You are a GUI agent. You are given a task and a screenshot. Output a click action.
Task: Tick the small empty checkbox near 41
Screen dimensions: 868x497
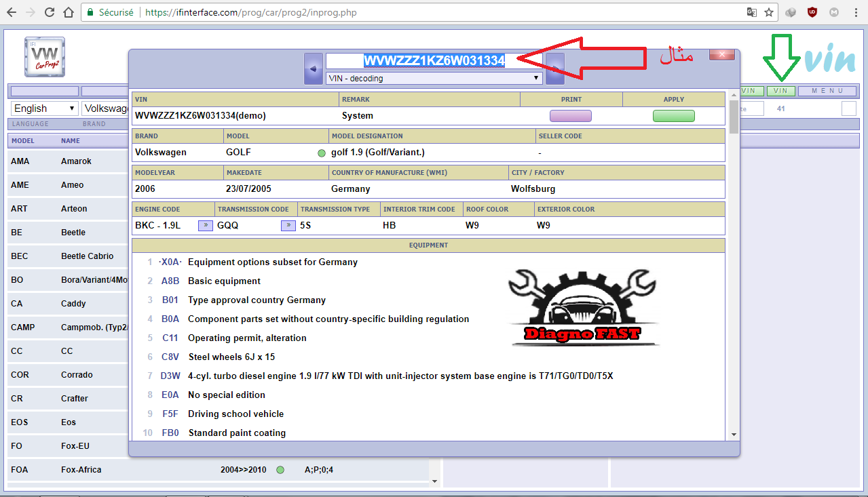click(x=849, y=108)
